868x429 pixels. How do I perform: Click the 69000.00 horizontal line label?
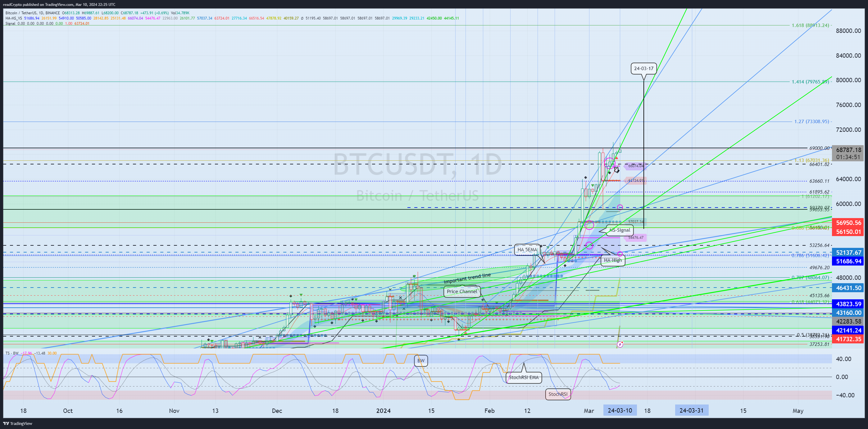tap(819, 148)
